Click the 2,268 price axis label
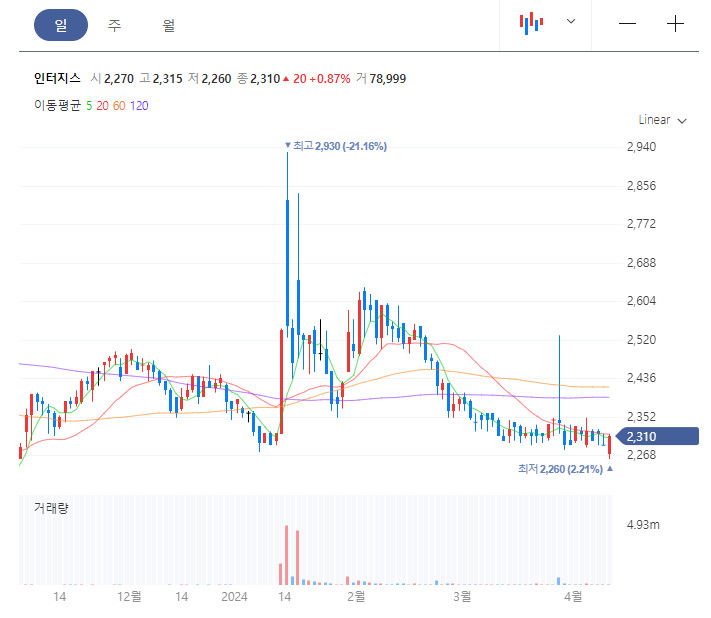This screenshot has width=711, height=618. tap(641, 455)
